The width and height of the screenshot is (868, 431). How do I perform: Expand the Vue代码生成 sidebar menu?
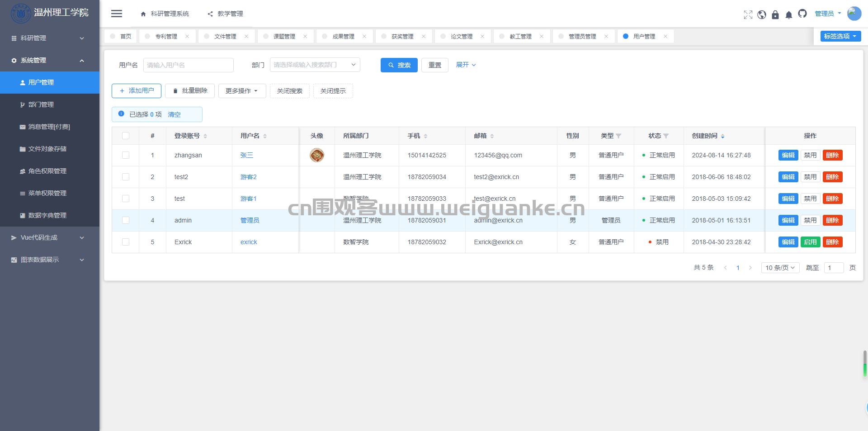pos(50,237)
